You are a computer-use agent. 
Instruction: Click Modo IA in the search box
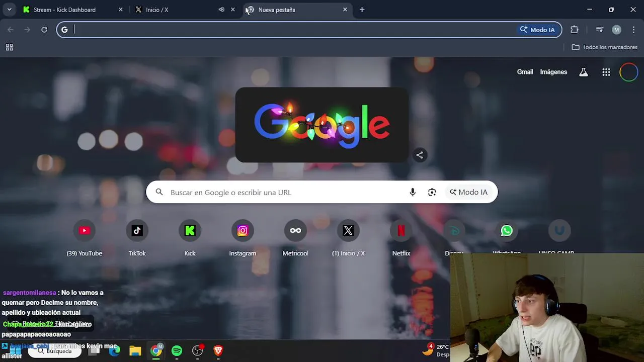tap(468, 192)
